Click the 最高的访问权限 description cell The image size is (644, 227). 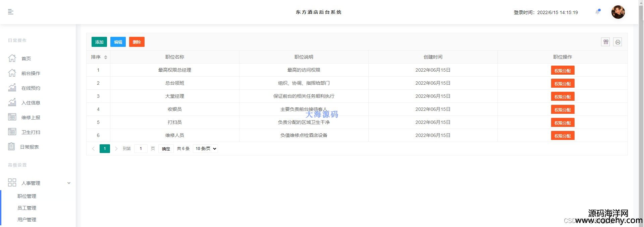click(x=304, y=70)
